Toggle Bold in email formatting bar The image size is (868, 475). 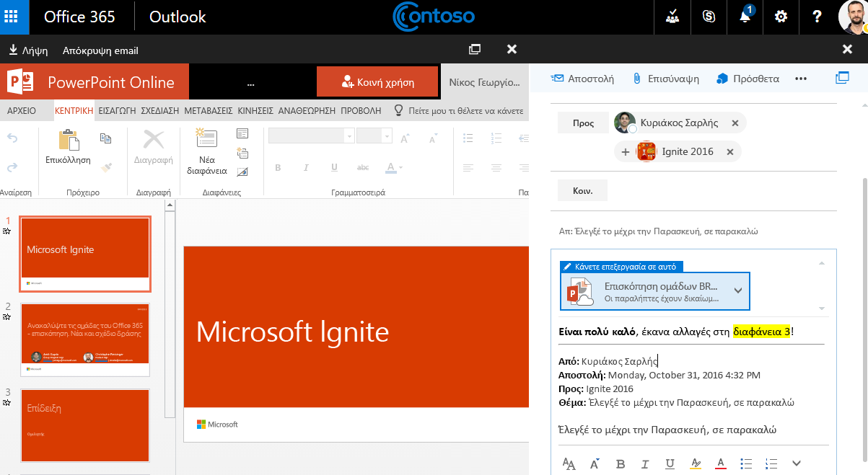620,463
